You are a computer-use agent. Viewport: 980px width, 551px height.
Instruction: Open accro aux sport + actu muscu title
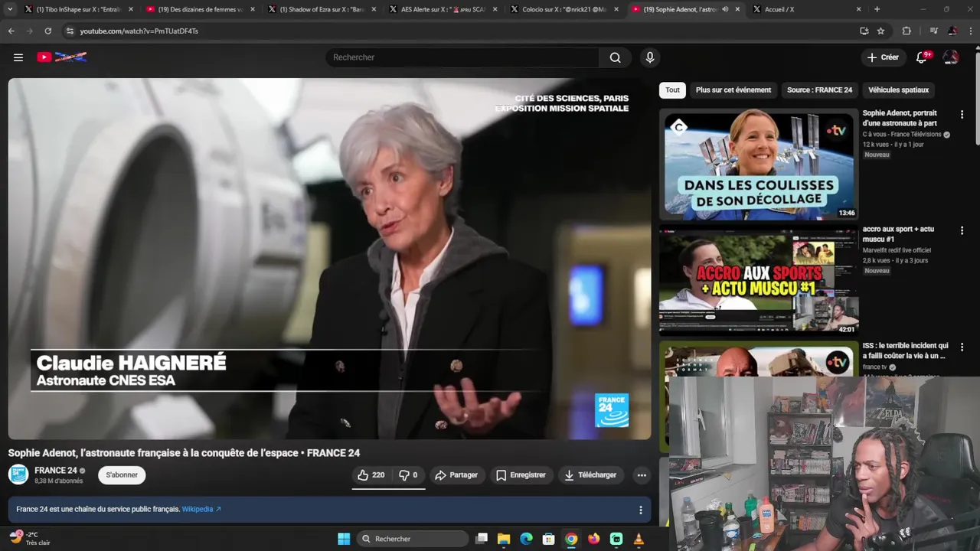[x=898, y=234]
